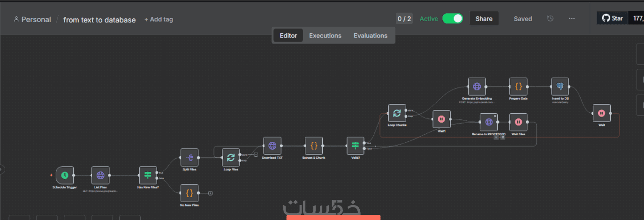Add node on Loop Files done output
Viewport: 644px width, 220px height.
click(256, 154)
